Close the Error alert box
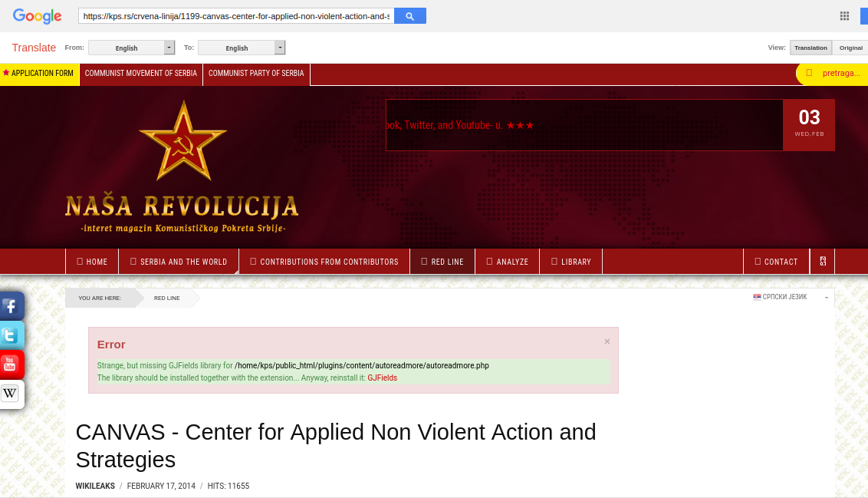The width and height of the screenshot is (868, 498). [607, 341]
